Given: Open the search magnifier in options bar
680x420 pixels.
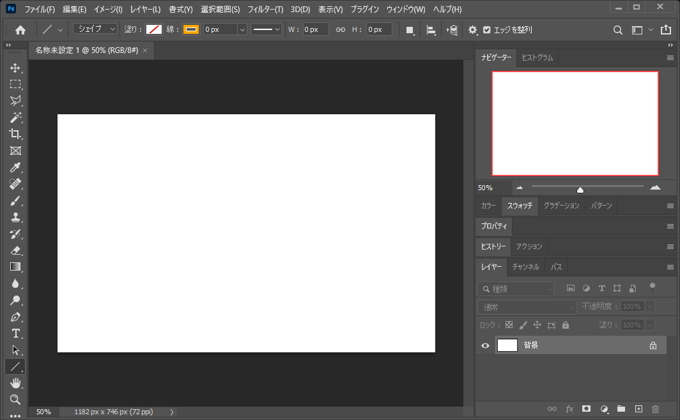Looking at the screenshot, I should [x=618, y=30].
